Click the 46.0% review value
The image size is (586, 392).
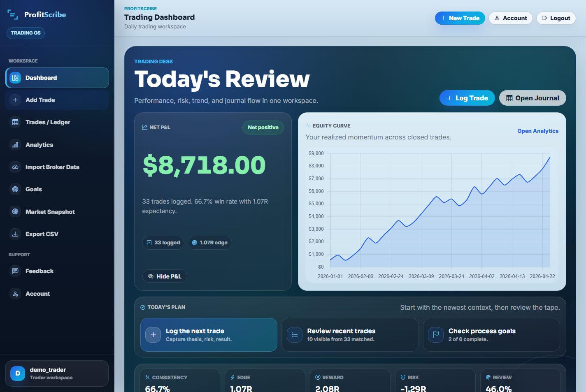[498, 389]
